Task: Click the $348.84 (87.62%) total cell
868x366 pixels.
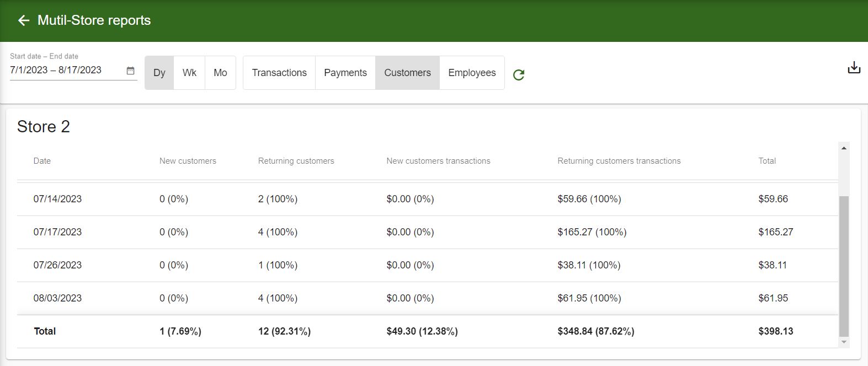Action: pos(596,331)
